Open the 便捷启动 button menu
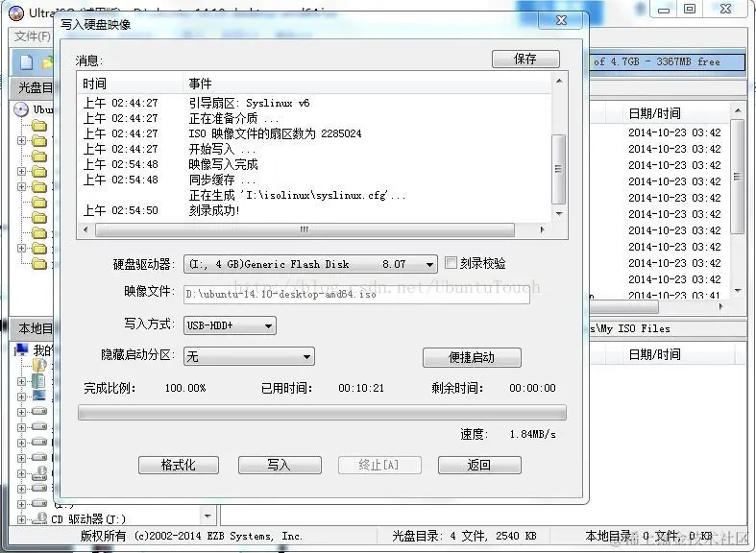 click(472, 357)
